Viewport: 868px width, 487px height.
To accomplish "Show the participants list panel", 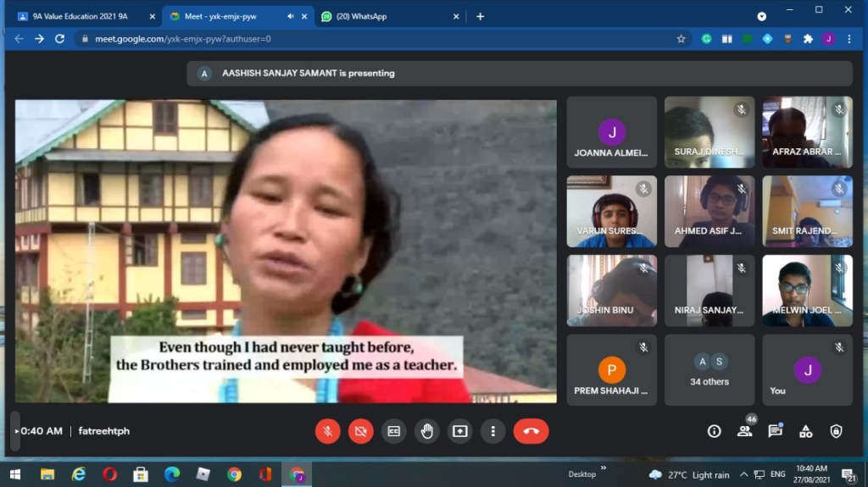I will pyautogui.click(x=744, y=431).
